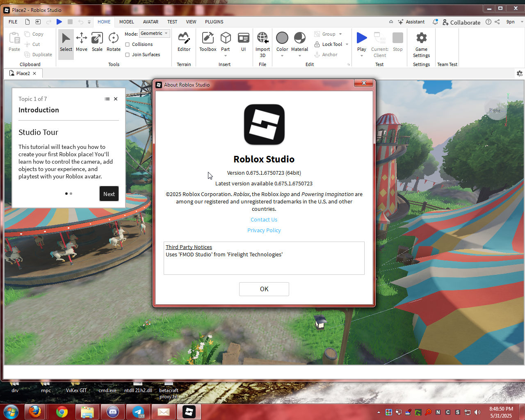Expand the Edit group launcher
The width and height of the screenshot is (525, 420).
click(349, 64)
